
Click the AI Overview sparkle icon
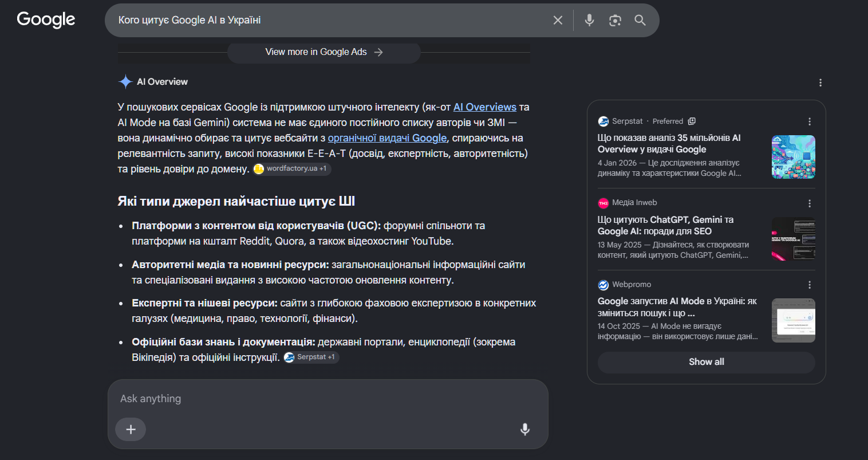point(125,82)
